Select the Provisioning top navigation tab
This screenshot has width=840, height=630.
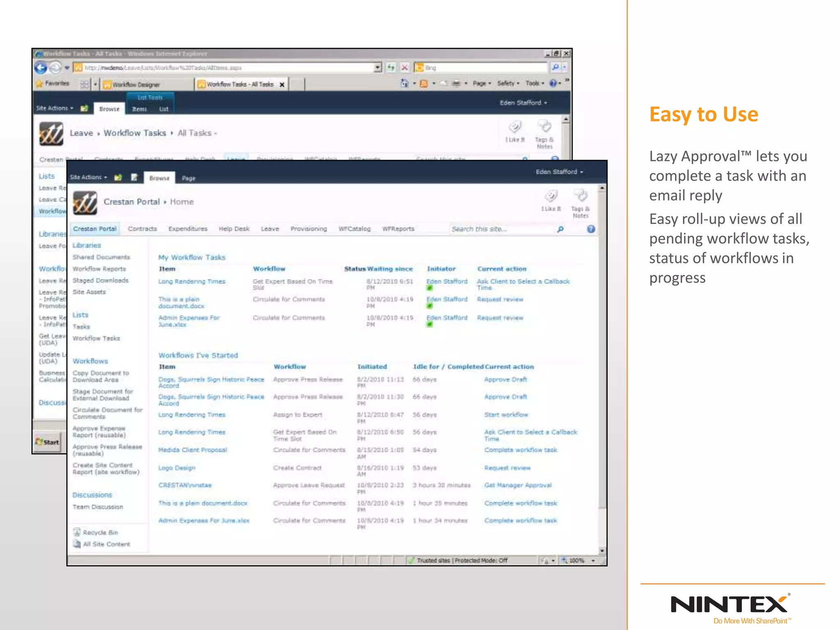308,229
